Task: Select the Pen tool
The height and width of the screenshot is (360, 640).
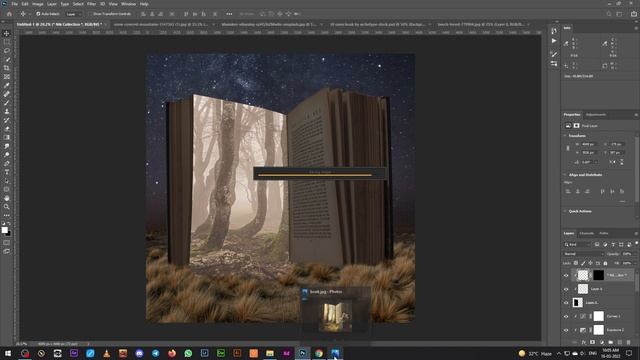Action: 7,163
